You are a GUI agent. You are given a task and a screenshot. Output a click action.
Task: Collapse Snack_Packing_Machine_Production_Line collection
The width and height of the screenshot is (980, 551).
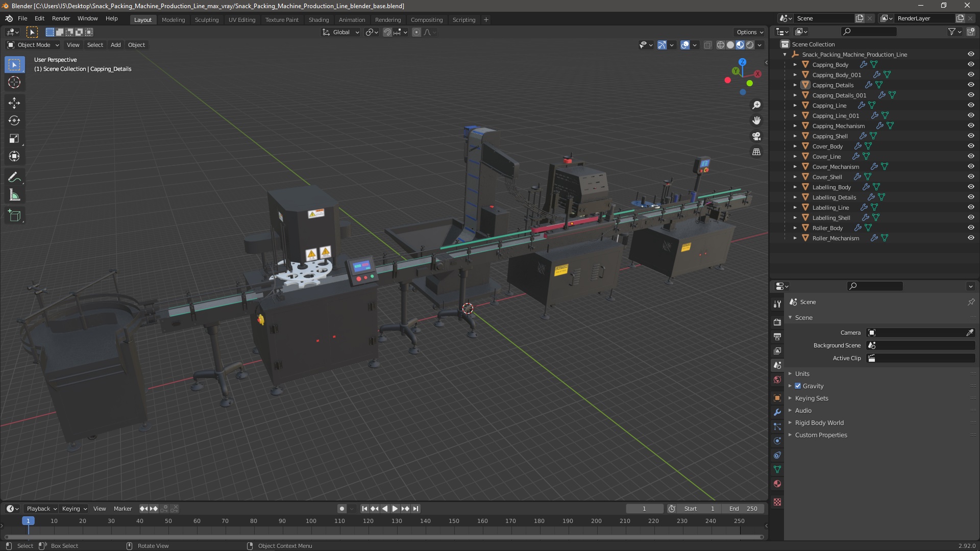pyautogui.click(x=785, y=55)
